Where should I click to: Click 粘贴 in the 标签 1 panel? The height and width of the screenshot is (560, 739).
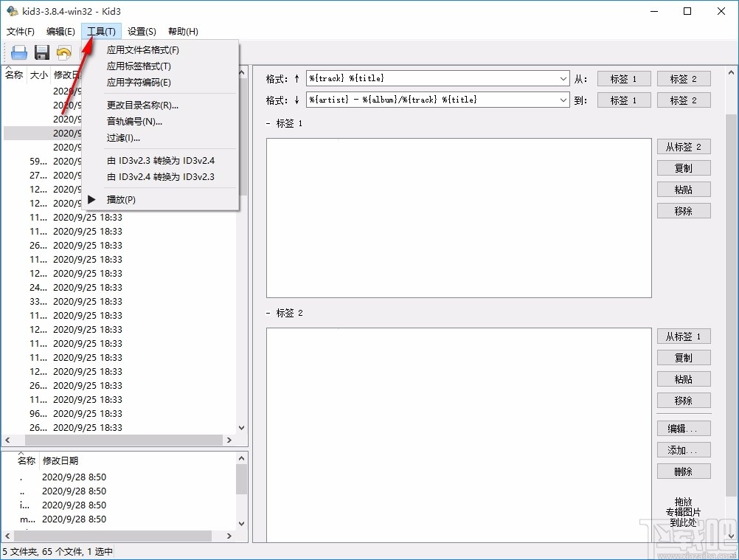[x=683, y=189]
